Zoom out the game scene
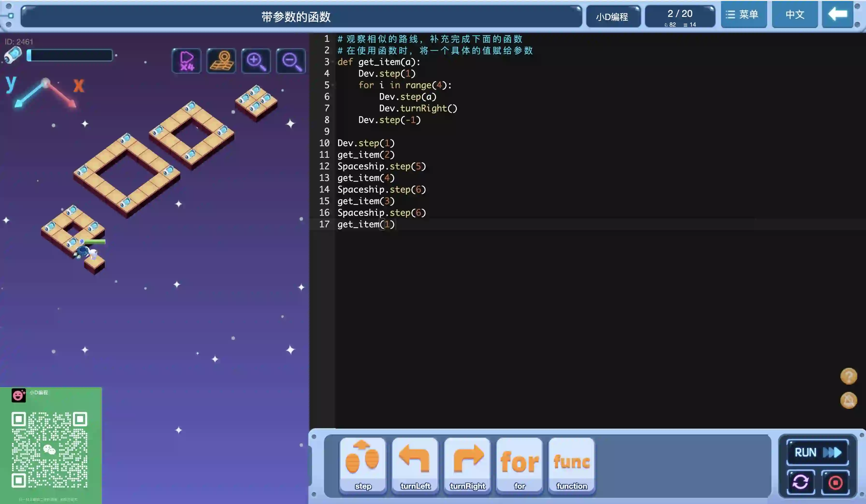The image size is (866, 504). 291,61
